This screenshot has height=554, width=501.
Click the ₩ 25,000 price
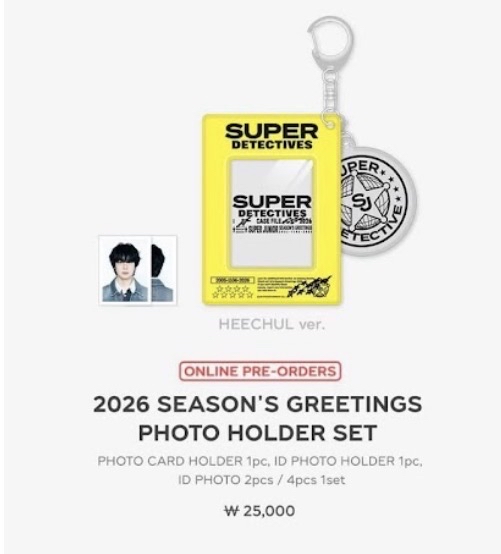coord(260,511)
